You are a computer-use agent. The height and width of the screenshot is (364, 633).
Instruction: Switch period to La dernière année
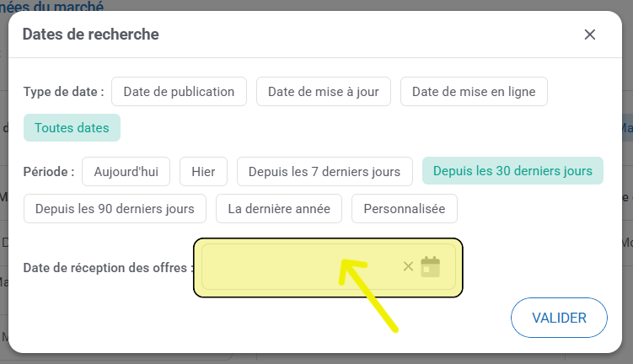279,208
